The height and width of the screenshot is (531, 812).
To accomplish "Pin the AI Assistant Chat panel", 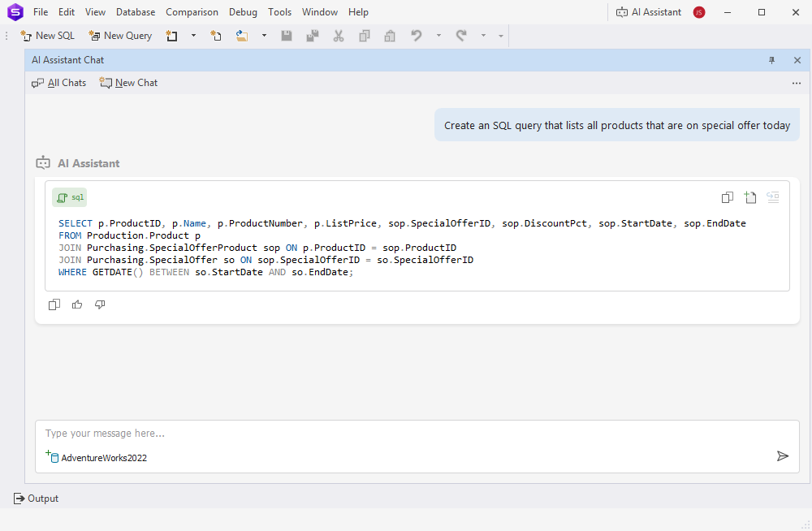I will tap(771, 60).
